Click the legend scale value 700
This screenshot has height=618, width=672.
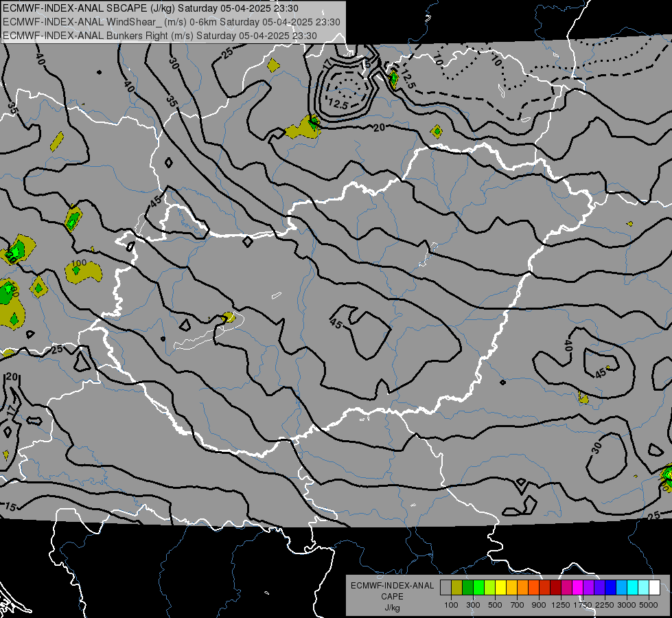pyautogui.click(x=518, y=605)
